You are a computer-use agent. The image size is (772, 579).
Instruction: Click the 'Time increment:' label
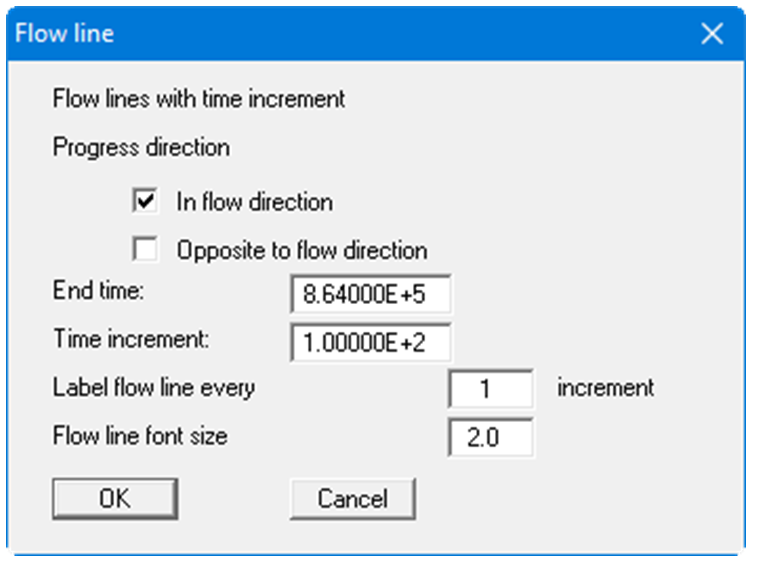(x=131, y=338)
